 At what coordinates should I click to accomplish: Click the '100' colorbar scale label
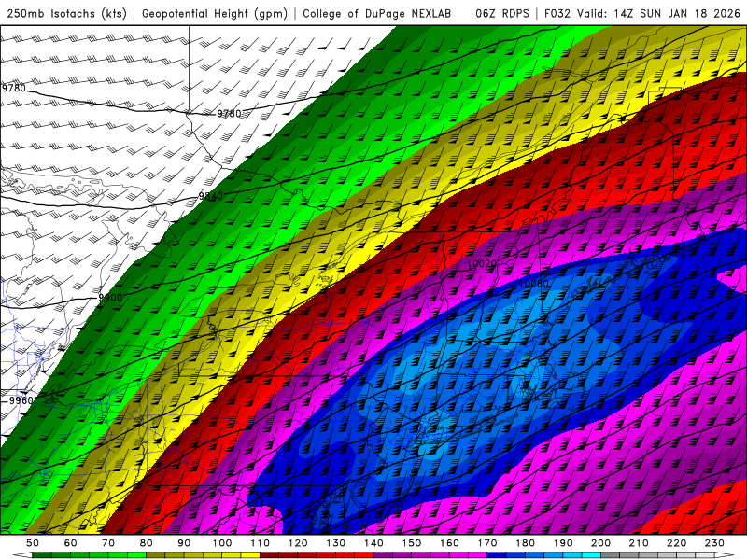point(222,543)
